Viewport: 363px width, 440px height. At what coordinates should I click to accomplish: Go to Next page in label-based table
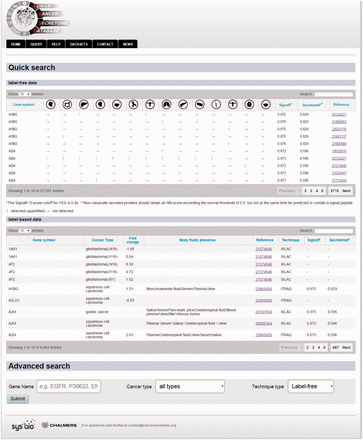pos(346,347)
